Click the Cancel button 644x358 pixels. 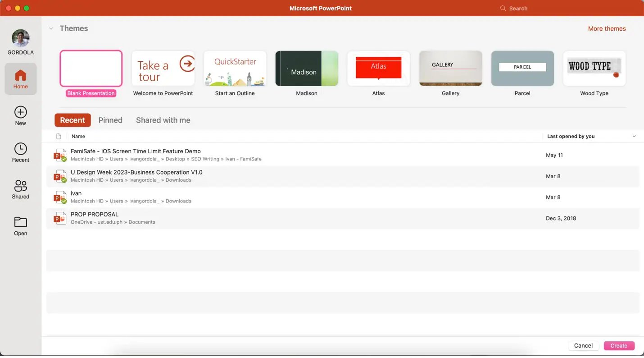pyautogui.click(x=583, y=346)
